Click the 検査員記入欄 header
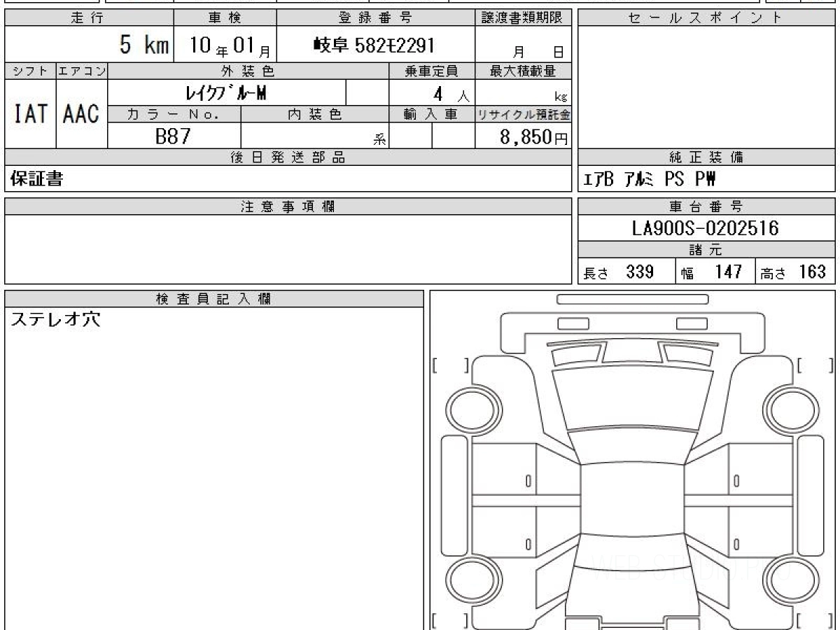 click(214, 299)
